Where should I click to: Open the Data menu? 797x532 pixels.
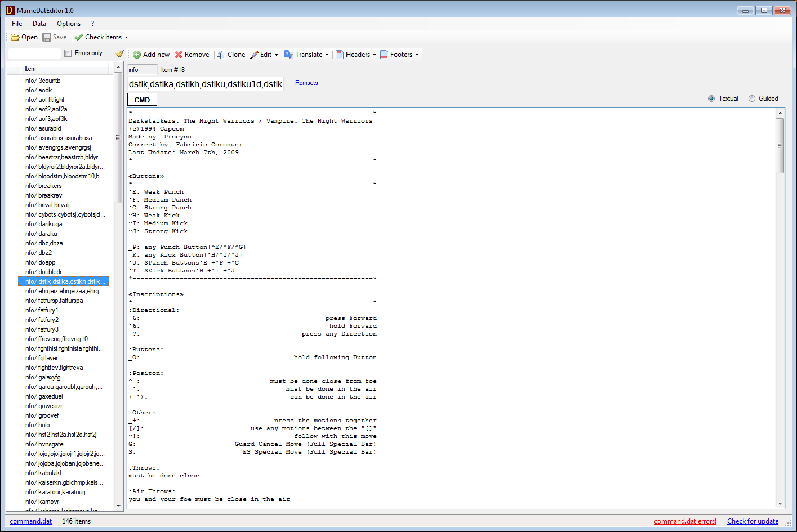coord(39,24)
